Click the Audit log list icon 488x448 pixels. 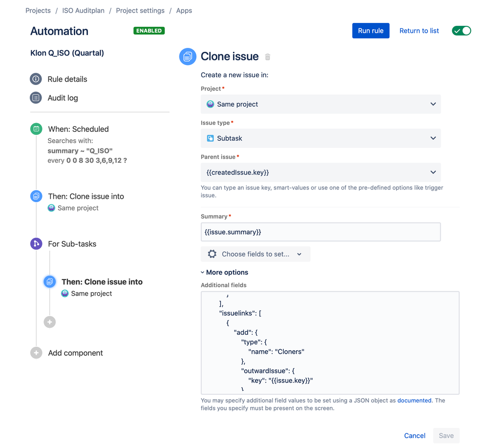pos(36,98)
